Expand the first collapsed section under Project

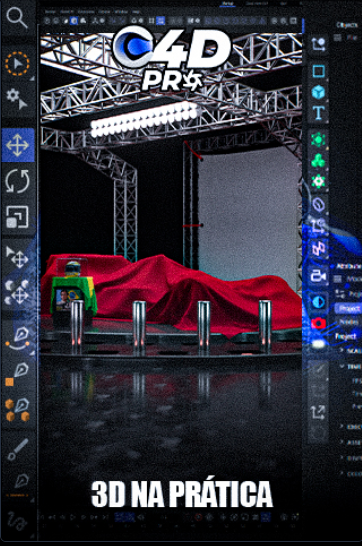(342, 351)
